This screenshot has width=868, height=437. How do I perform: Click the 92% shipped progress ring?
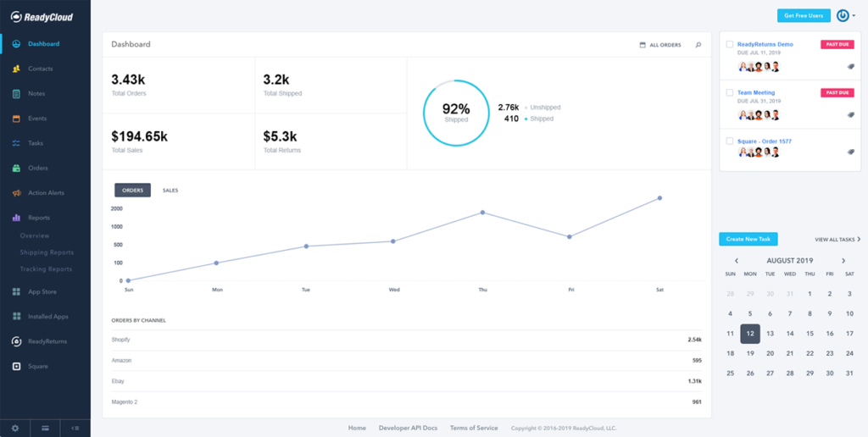[456, 113]
